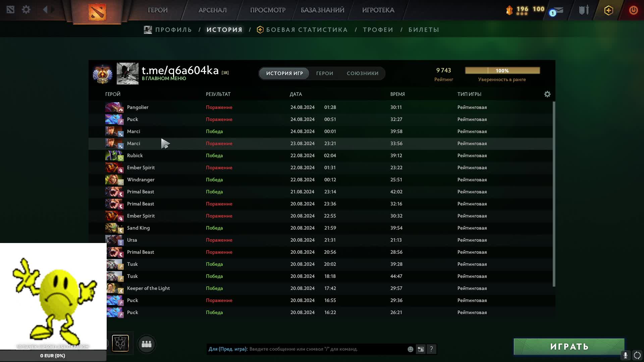Open the party members icon at bottom
Viewport: 644px width, 362px height.
pos(147,344)
